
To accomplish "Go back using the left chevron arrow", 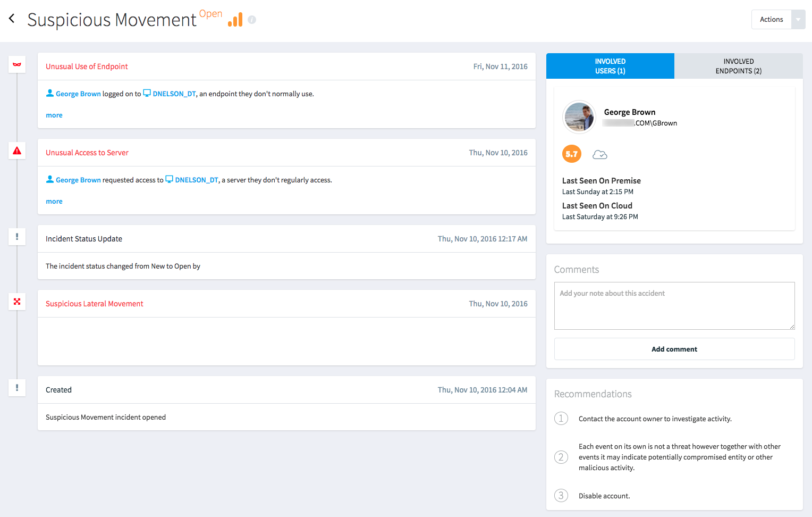I will pyautogui.click(x=12, y=19).
